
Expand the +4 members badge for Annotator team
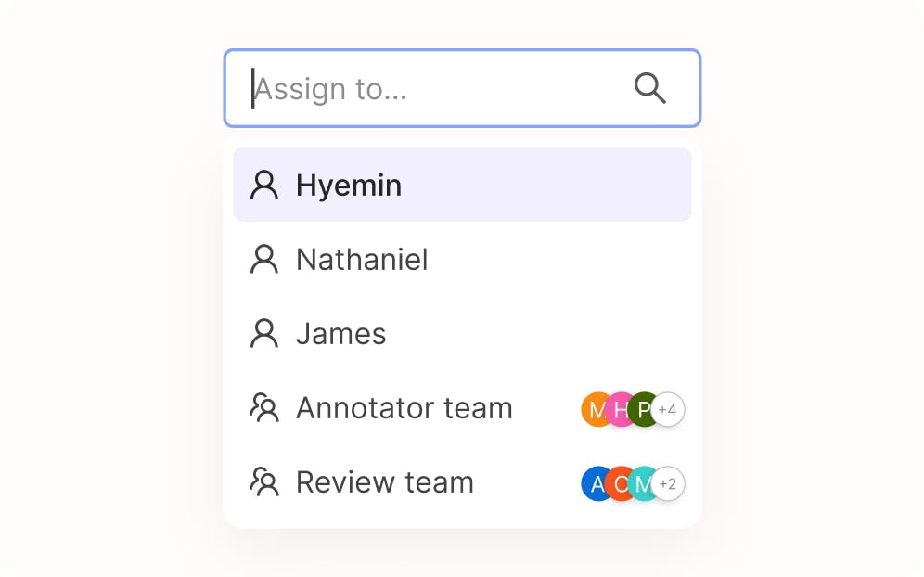coord(668,409)
